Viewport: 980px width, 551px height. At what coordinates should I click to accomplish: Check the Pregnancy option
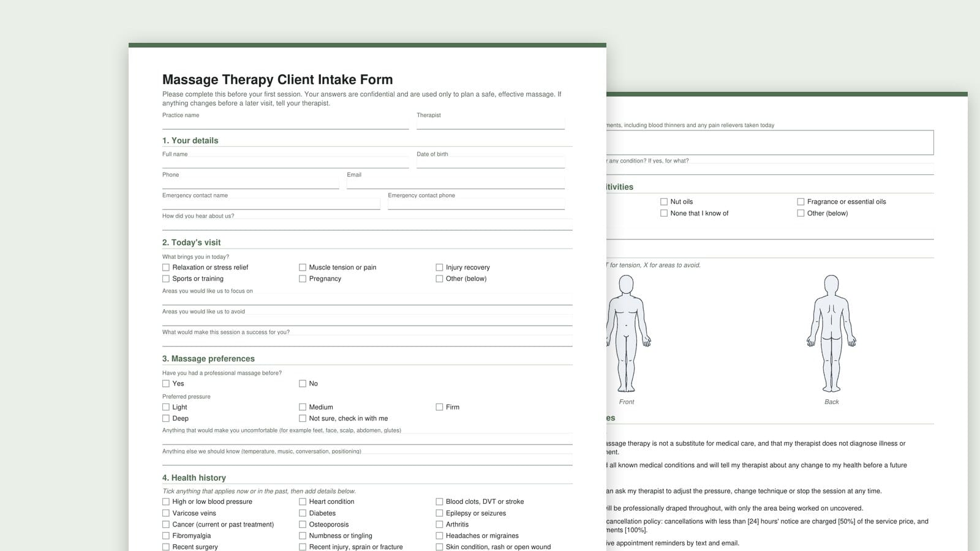pyautogui.click(x=303, y=279)
